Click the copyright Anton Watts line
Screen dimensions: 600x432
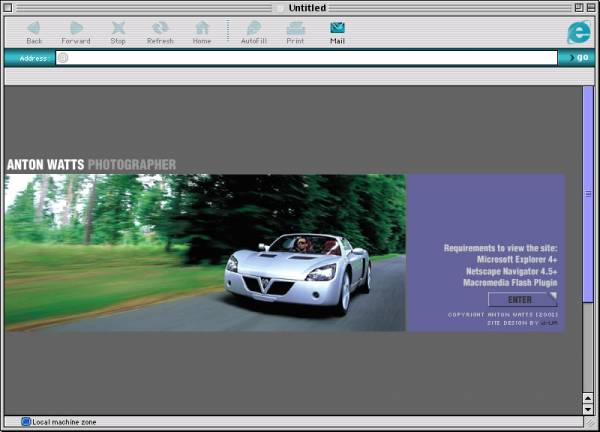click(x=503, y=315)
